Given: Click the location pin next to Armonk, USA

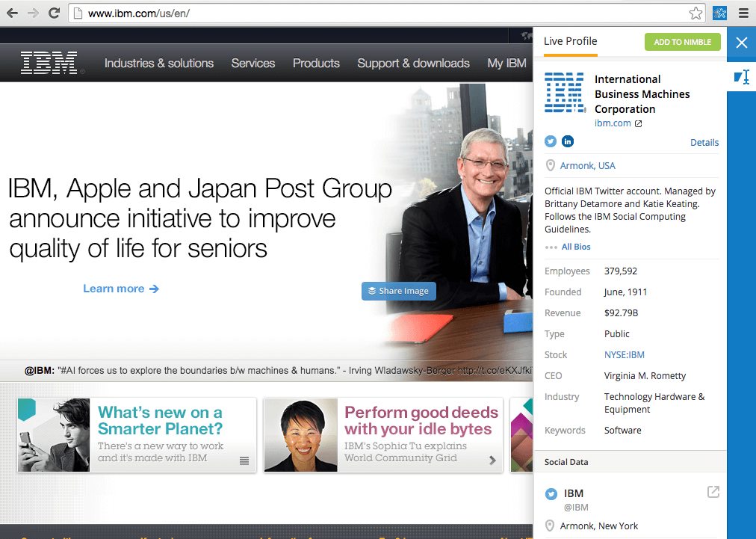Looking at the screenshot, I should point(550,165).
